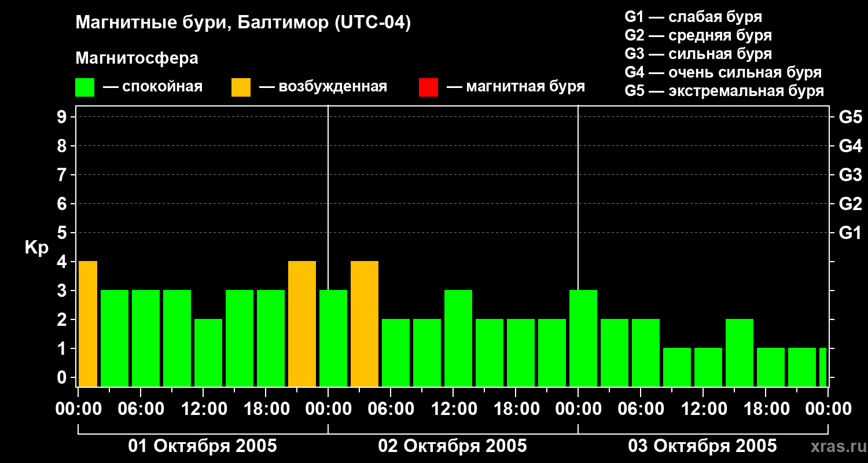Click the green Kp 3 bar at 12:00 on 02 Октября
Screen dimensions: 868x463
[458, 339]
